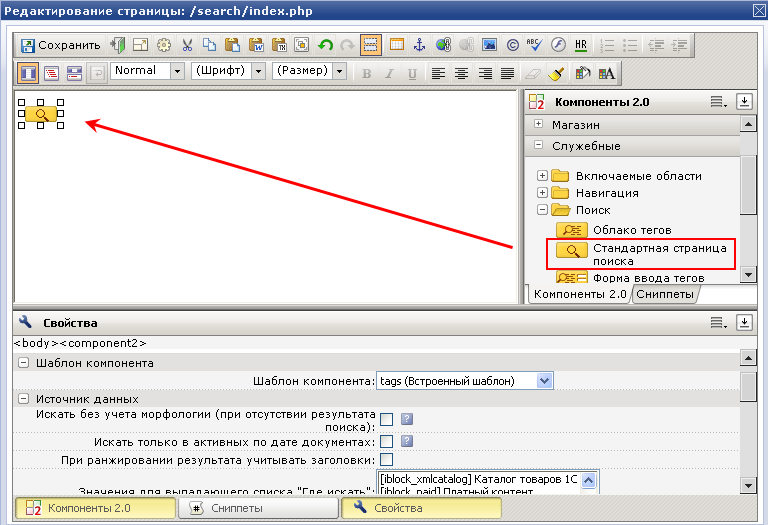Click the Свойства bottom tab
Screen dimensions: 768x525
(421, 508)
